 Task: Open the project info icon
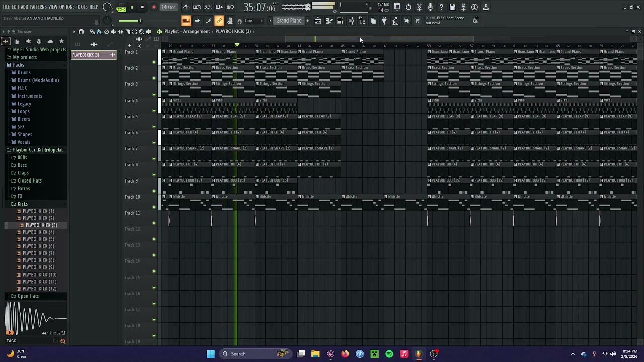pos(474,7)
